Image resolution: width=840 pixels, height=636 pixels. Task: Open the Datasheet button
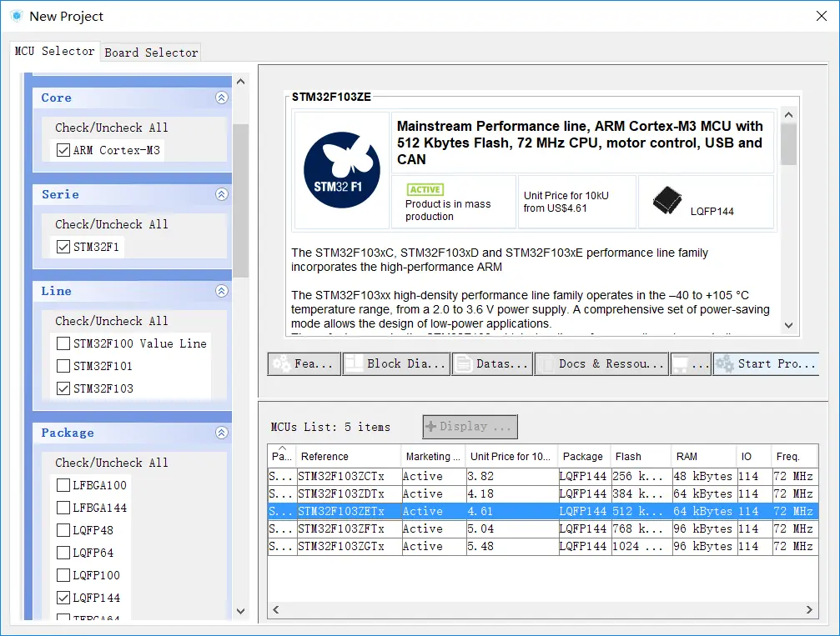pyautogui.click(x=492, y=364)
